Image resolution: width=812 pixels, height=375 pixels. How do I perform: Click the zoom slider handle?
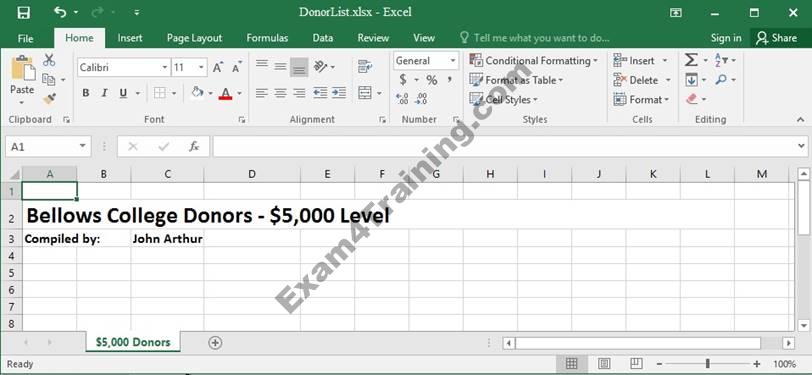click(x=707, y=364)
